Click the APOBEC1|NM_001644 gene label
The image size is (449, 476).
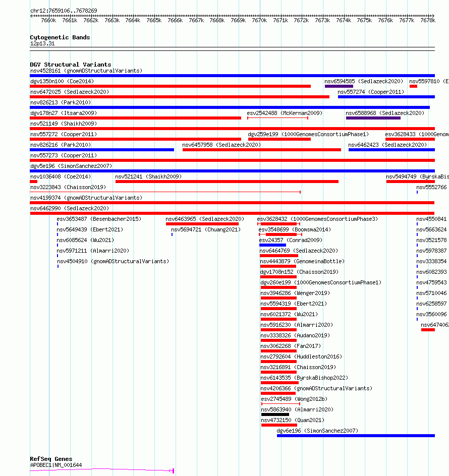56,465
